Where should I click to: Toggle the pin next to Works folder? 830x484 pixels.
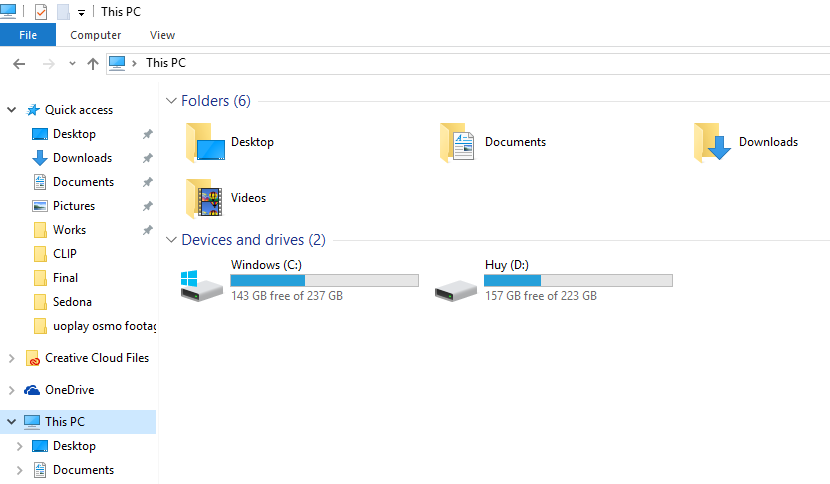pos(148,230)
